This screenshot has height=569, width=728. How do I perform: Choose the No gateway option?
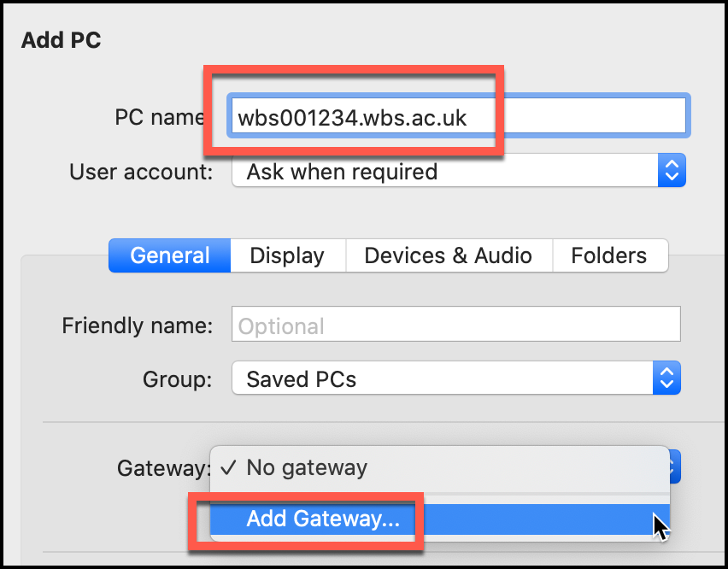click(x=307, y=467)
